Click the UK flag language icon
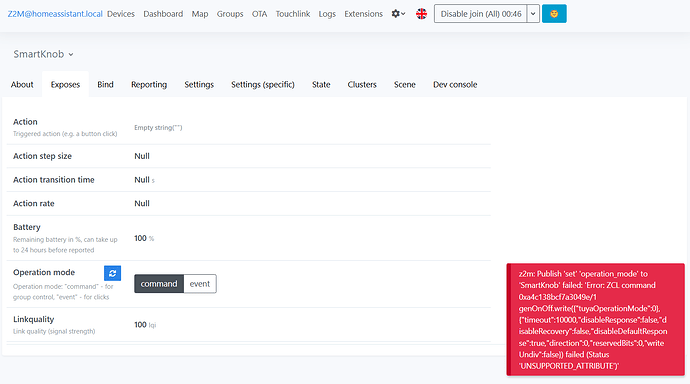This screenshot has height=384, width=690. [421, 14]
